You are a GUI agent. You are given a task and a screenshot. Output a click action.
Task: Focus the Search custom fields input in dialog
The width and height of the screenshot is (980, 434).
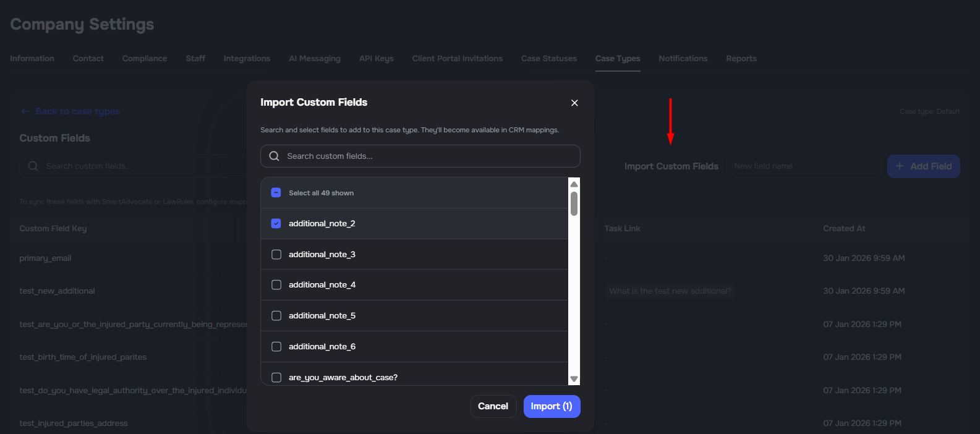click(427, 156)
